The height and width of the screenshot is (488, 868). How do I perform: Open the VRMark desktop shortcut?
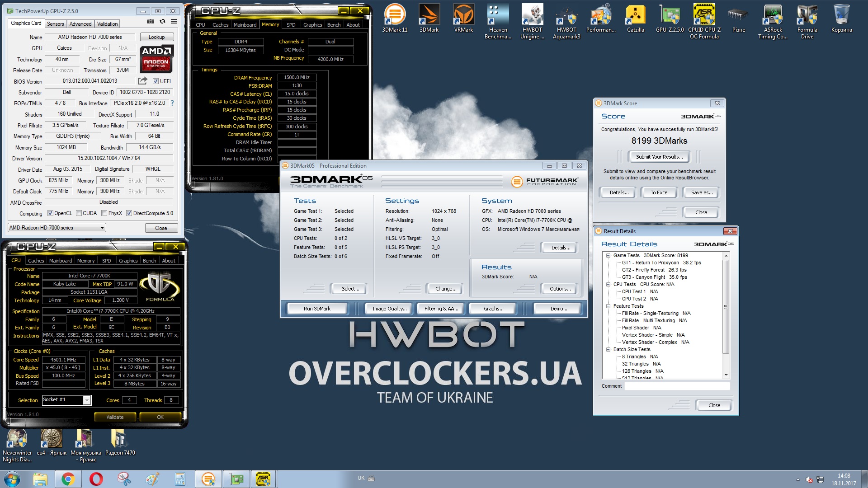click(463, 19)
